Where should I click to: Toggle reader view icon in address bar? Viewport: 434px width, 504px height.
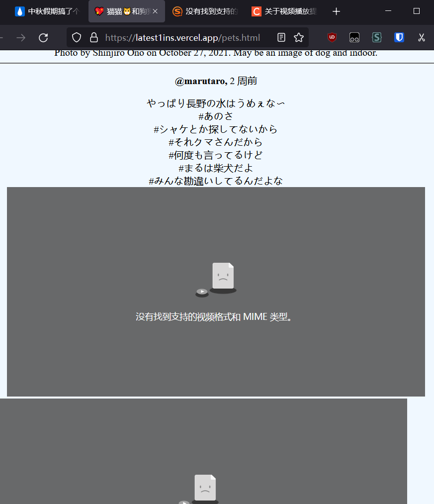point(281,38)
